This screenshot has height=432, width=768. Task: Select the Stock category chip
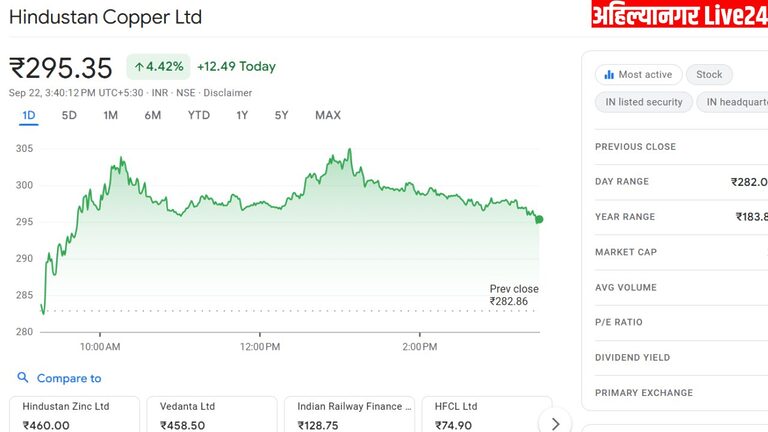(709, 75)
